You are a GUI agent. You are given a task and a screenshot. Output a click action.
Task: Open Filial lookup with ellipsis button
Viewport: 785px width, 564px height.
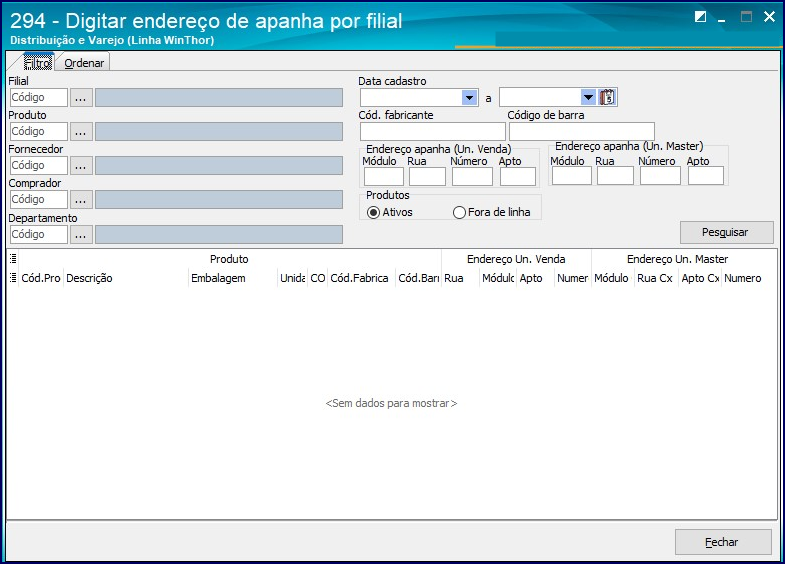coord(81,98)
